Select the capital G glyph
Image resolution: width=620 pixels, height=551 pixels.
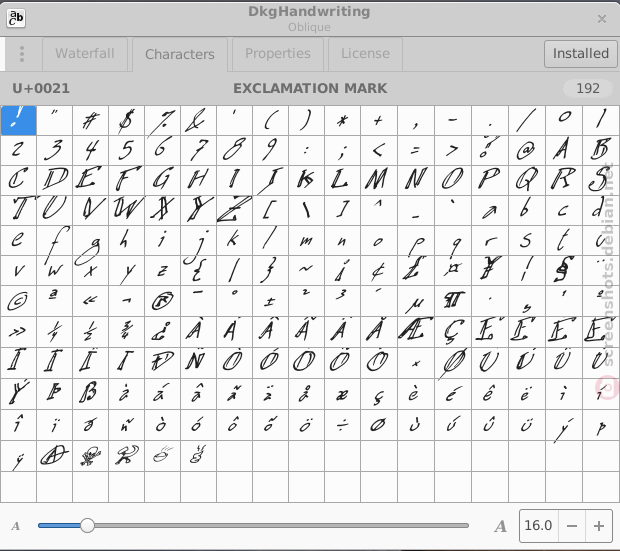163,180
